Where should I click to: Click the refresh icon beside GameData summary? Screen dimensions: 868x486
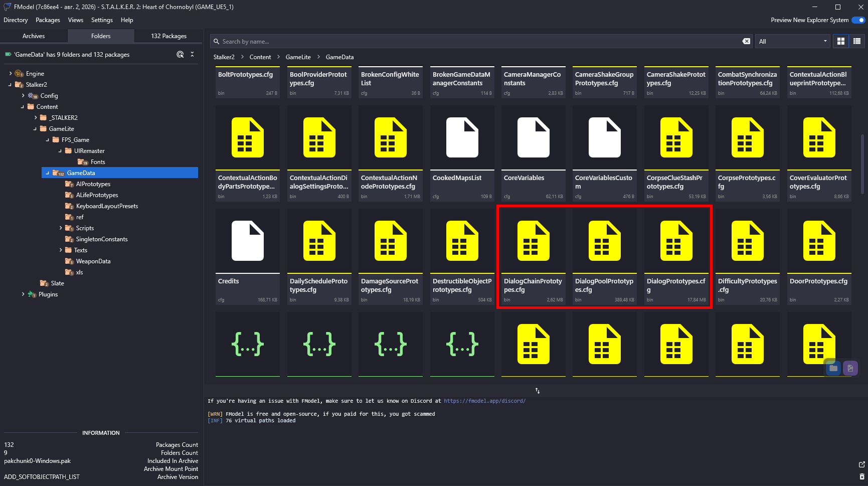tap(180, 54)
